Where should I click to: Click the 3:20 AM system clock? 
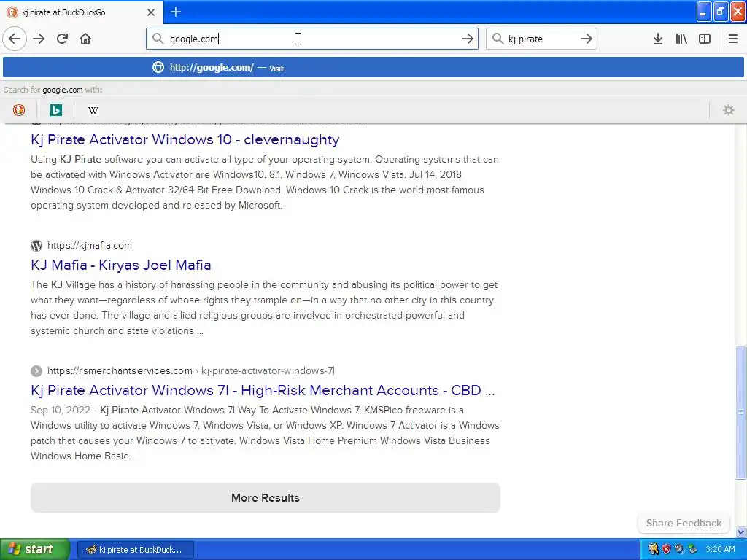click(720, 549)
